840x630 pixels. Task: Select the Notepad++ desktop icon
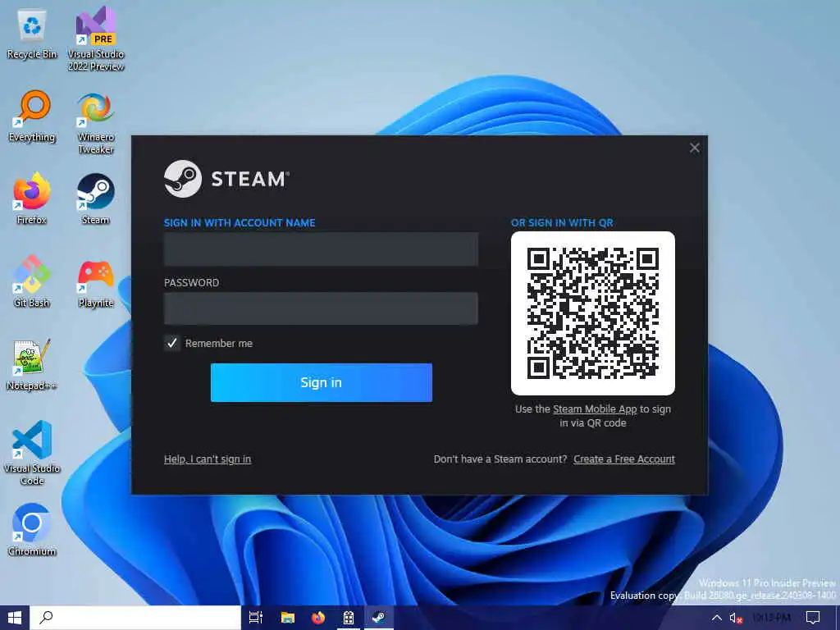tap(32, 364)
